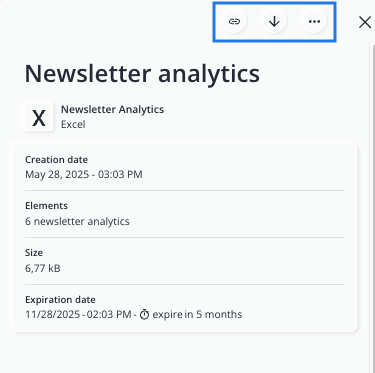Click the 6 newsletter analytics value

click(x=77, y=221)
